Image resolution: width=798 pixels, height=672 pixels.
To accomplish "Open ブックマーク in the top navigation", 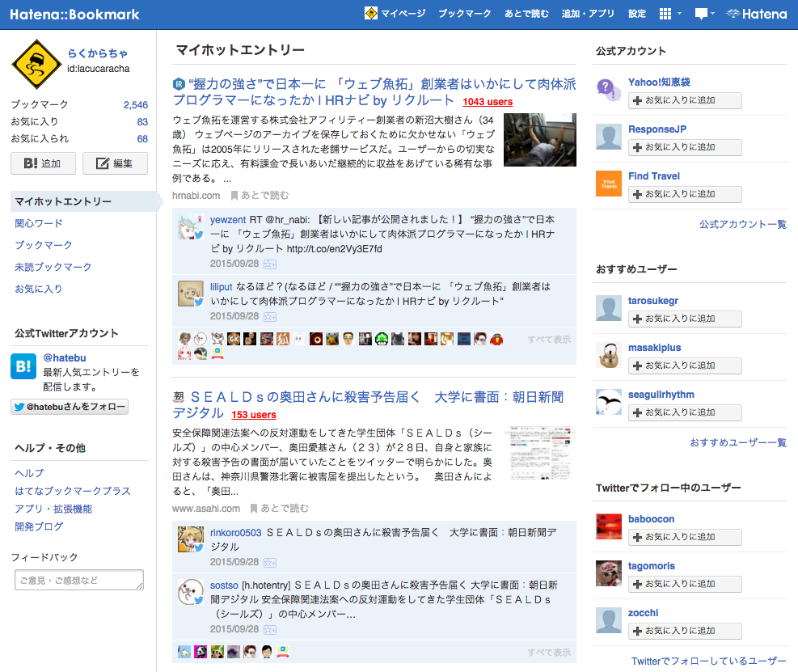I will [465, 14].
